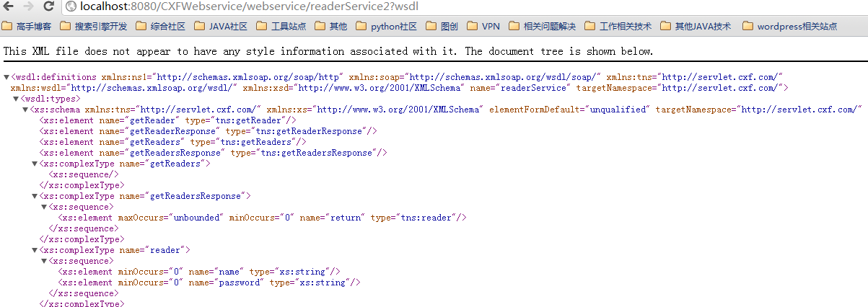Click the element name="name" type="xs:string" line
Screen dimensions: 868x307
[x=199, y=272]
